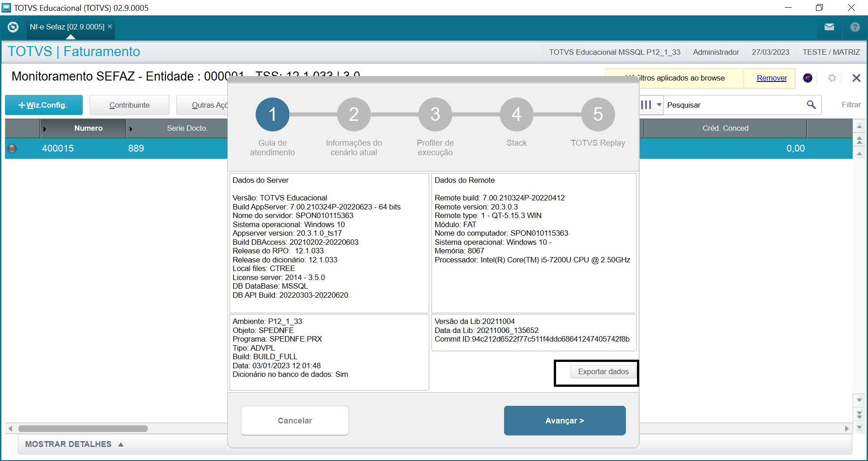Click the Avançar button
The width and height of the screenshot is (868, 461).
tap(564, 420)
